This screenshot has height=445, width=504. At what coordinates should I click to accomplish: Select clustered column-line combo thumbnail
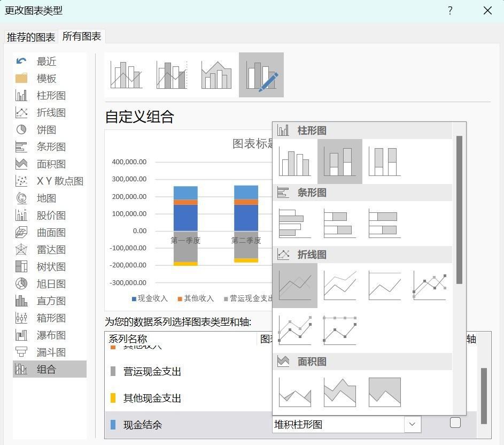(127, 75)
